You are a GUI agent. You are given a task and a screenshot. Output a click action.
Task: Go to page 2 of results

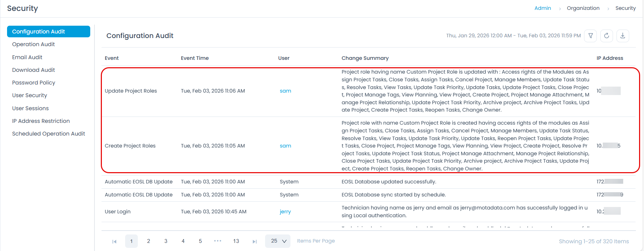click(148, 241)
